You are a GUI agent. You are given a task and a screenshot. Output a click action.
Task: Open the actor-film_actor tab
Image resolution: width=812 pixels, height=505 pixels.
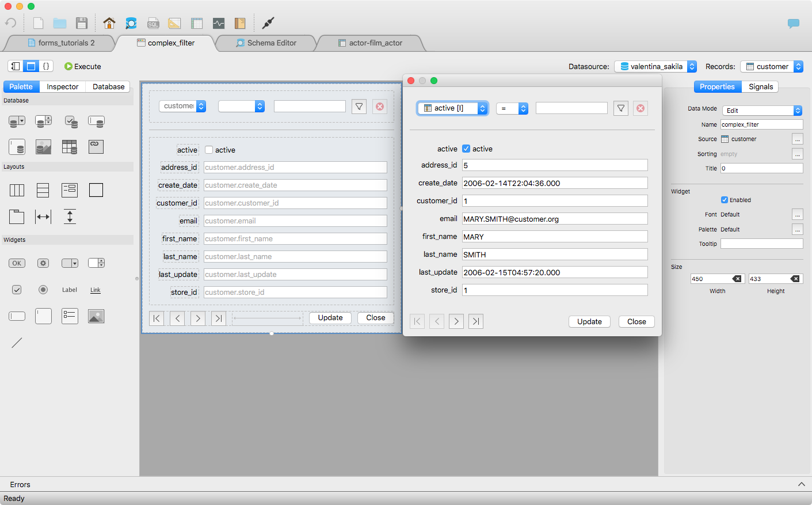[371, 43]
